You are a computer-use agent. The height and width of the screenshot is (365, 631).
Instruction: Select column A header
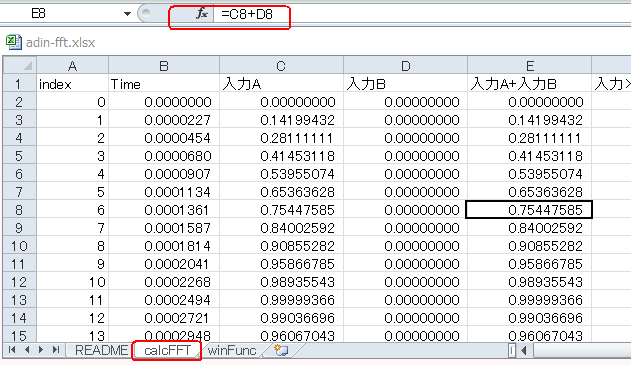[x=72, y=66]
